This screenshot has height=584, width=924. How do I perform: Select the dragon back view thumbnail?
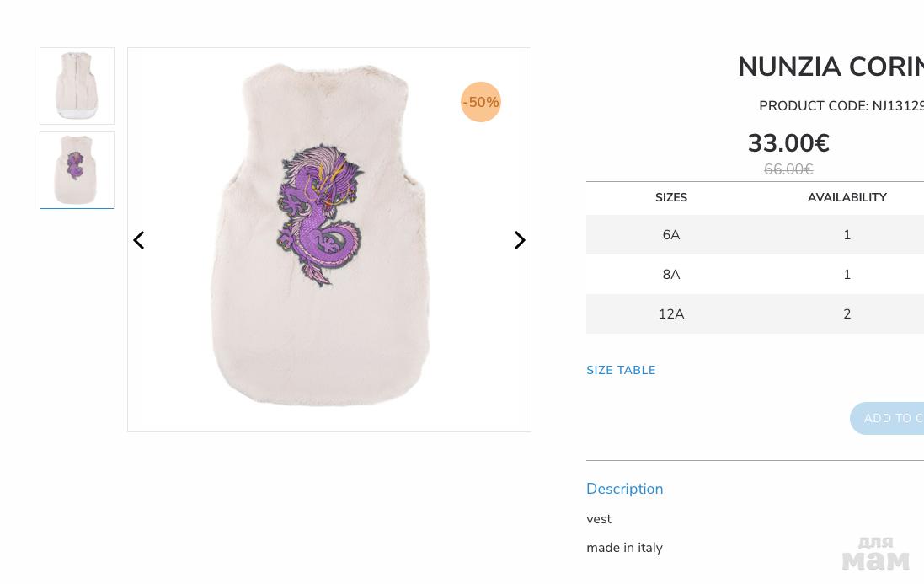(77, 170)
